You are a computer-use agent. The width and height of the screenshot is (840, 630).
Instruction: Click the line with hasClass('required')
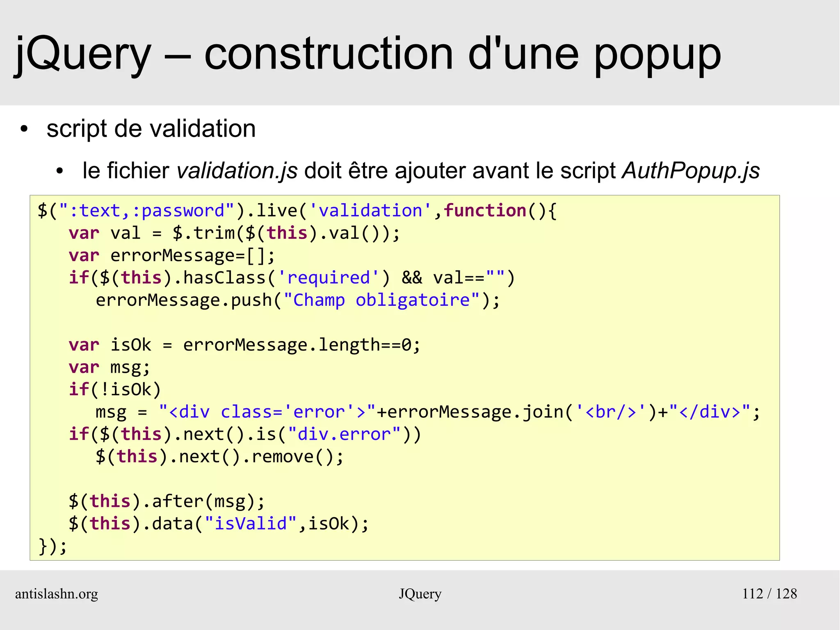(x=292, y=278)
